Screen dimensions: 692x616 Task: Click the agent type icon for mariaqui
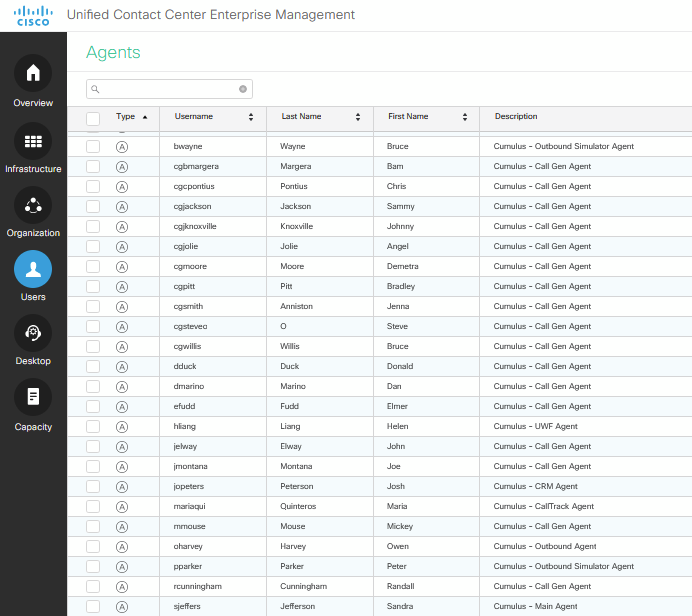122,507
